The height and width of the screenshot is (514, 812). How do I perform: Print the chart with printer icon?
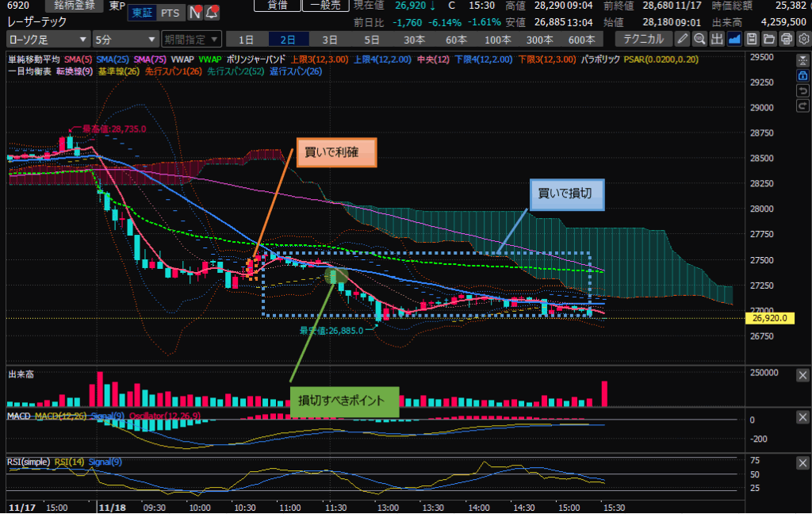pyautogui.click(x=787, y=38)
